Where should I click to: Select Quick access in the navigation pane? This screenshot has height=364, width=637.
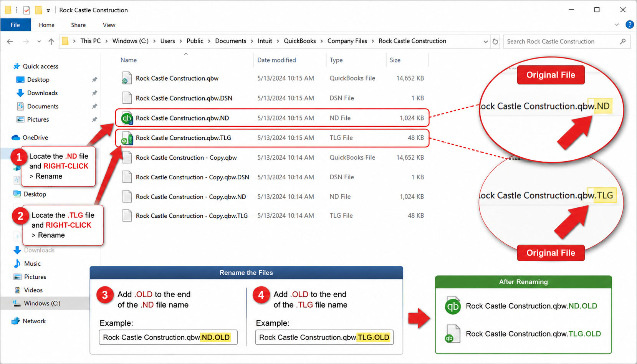coord(40,66)
